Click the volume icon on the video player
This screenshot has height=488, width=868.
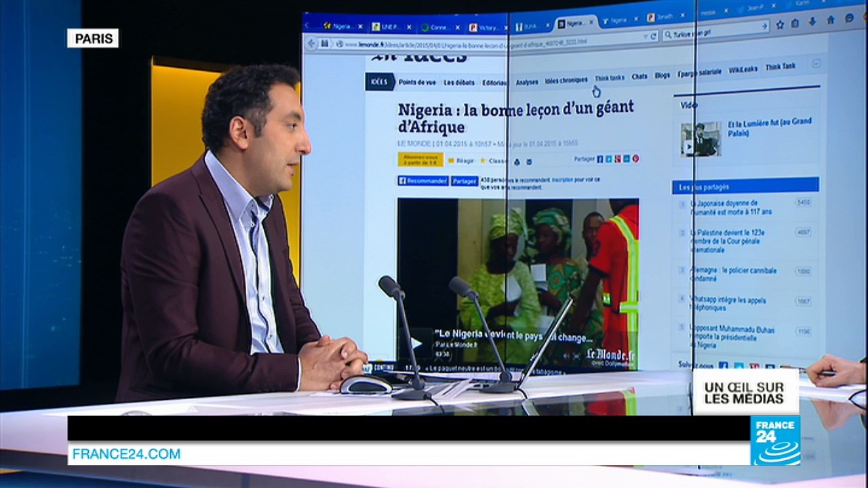(x=566, y=355)
